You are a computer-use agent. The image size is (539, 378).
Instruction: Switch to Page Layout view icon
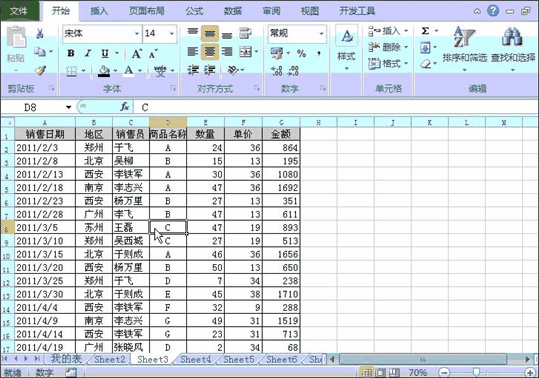[x=381, y=372]
